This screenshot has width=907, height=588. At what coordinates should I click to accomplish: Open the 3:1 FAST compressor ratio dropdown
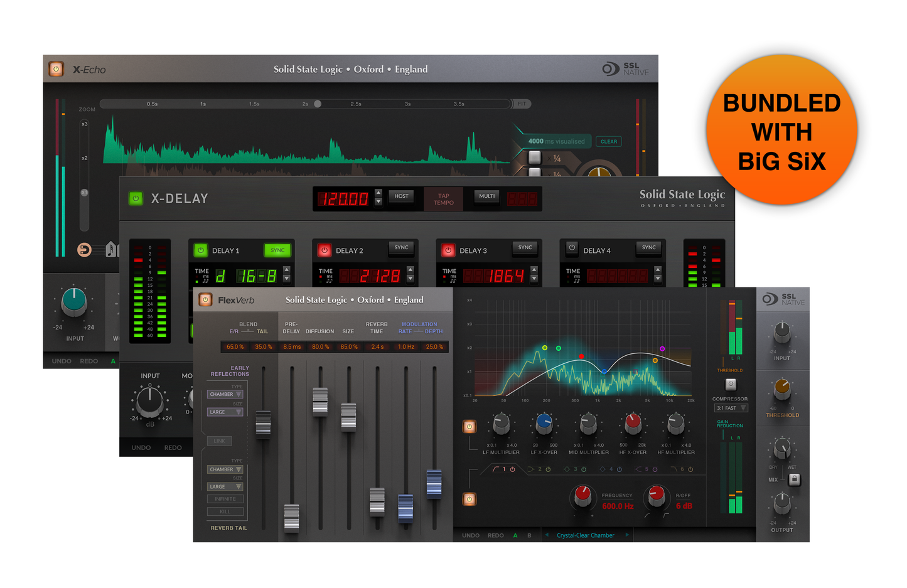731,408
